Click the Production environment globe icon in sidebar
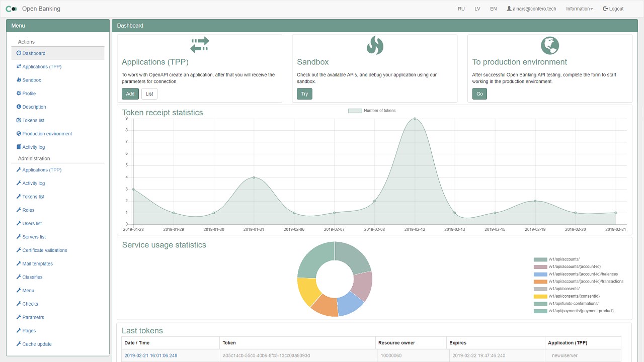644x362 pixels. click(19, 134)
